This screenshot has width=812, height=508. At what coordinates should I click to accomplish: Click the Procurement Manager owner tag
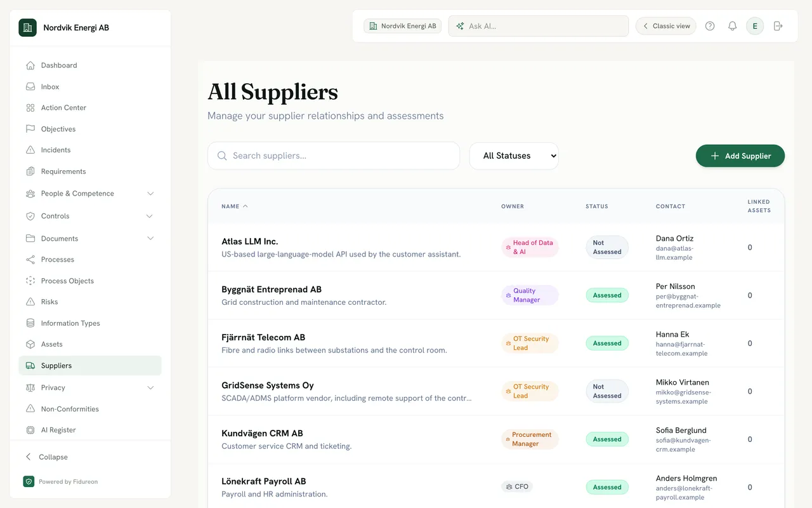[530, 439]
